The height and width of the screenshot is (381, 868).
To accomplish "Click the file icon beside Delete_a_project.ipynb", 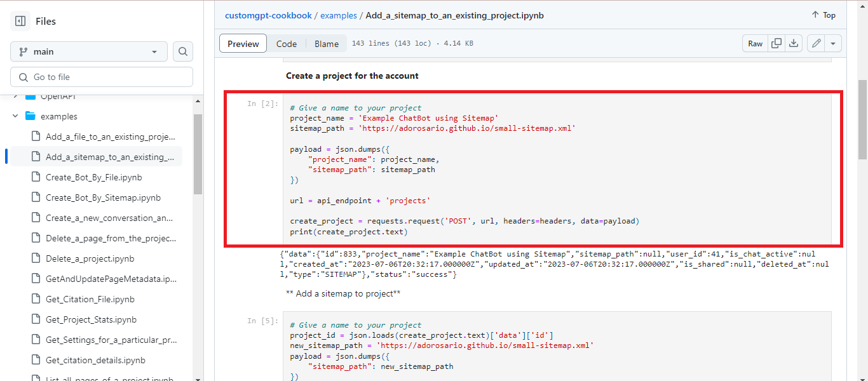I will point(35,258).
